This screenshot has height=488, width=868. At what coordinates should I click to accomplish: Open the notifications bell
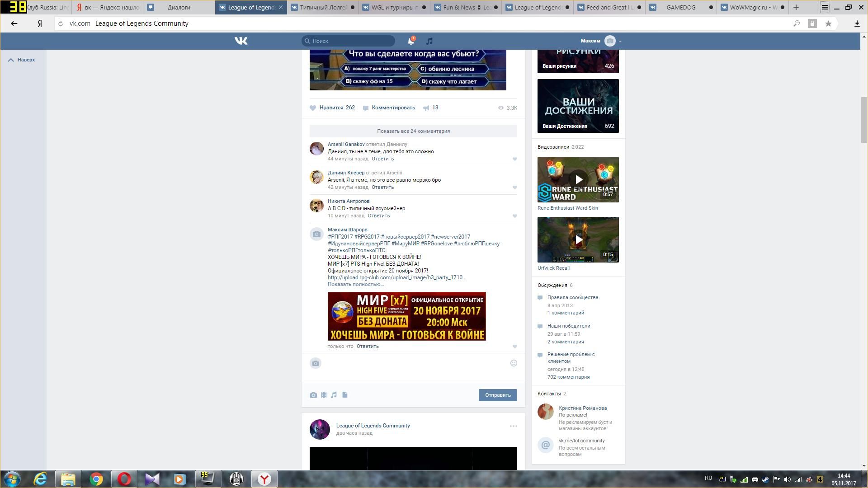click(410, 41)
